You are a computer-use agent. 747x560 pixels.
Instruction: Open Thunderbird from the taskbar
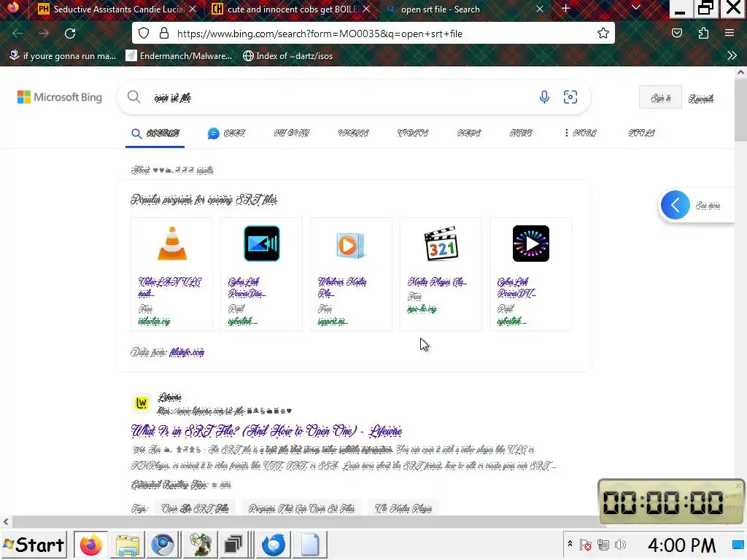(274, 545)
